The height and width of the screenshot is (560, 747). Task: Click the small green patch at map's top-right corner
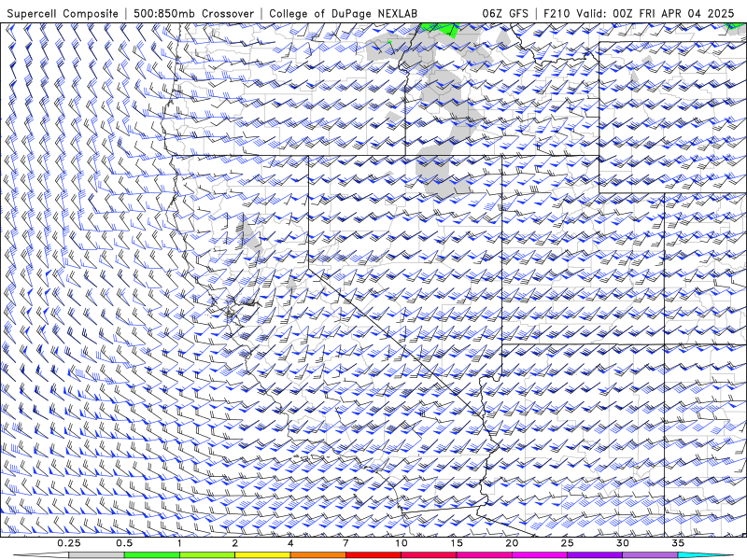[x=736, y=27]
